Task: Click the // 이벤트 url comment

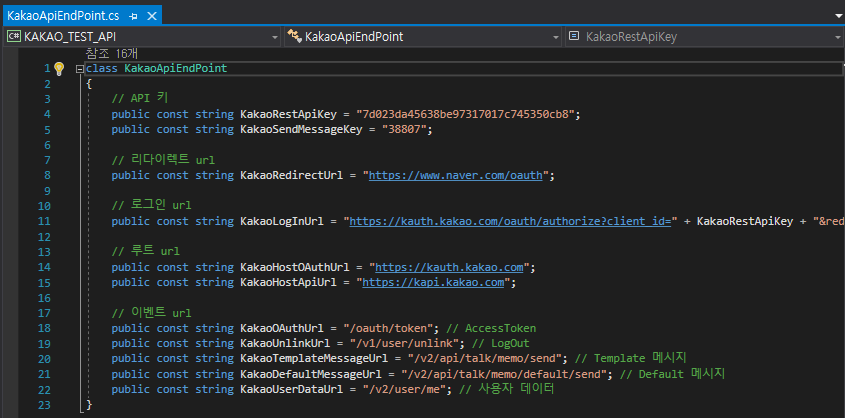Action: 151,313
